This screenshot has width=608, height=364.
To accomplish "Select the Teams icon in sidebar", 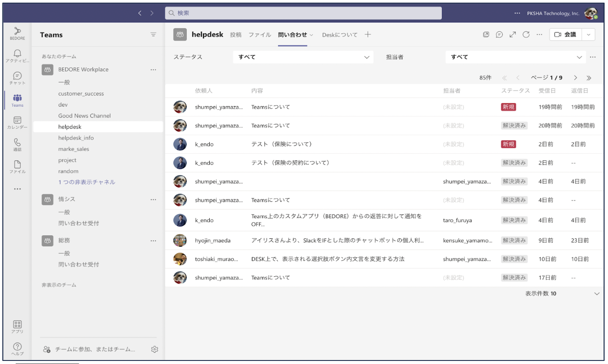I will click(17, 100).
